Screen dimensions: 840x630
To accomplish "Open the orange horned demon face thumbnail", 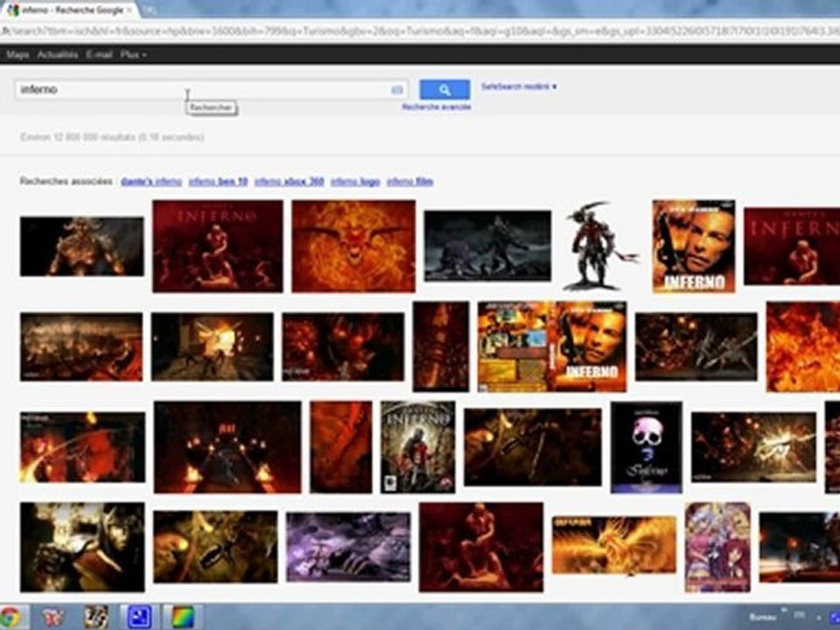I will point(353,246).
